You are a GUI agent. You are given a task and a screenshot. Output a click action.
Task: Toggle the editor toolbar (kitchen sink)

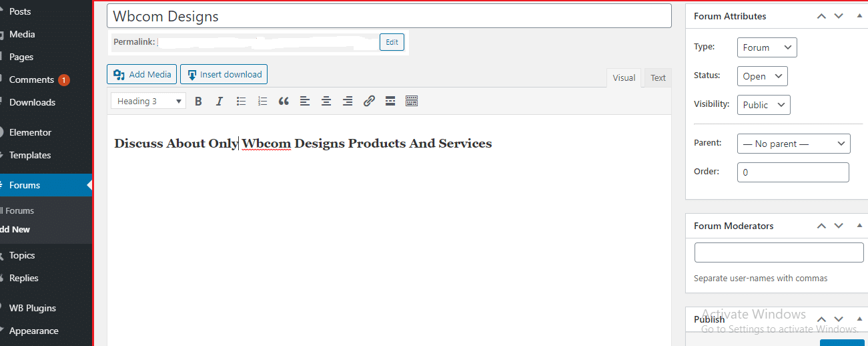pyautogui.click(x=412, y=102)
